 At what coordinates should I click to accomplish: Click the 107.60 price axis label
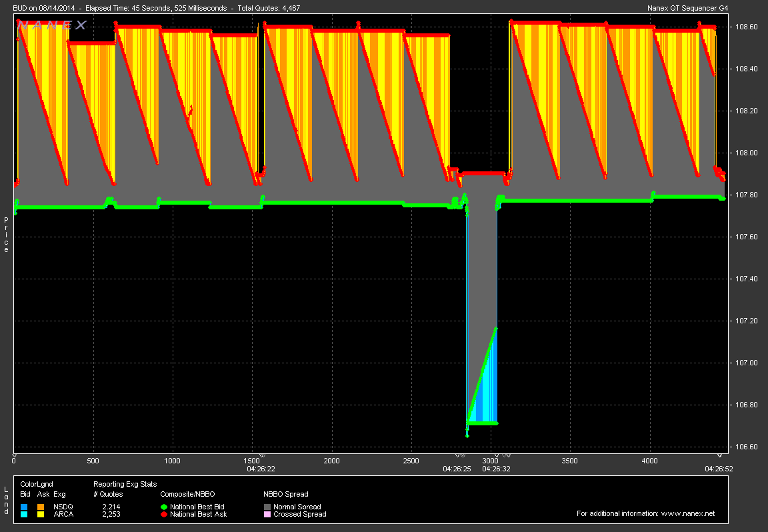coord(747,237)
